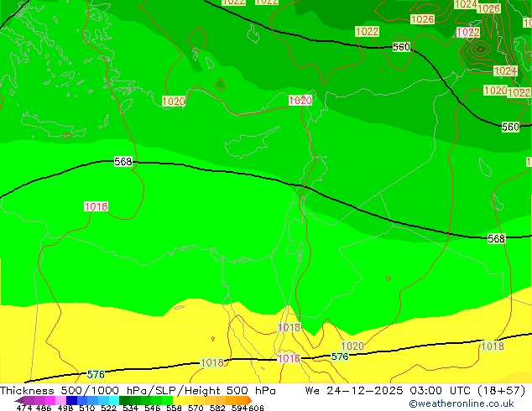Image resolution: width=532 pixels, height=411 pixels.
Task: Click legend value '594'
Action: pyautogui.click(x=239, y=408)
